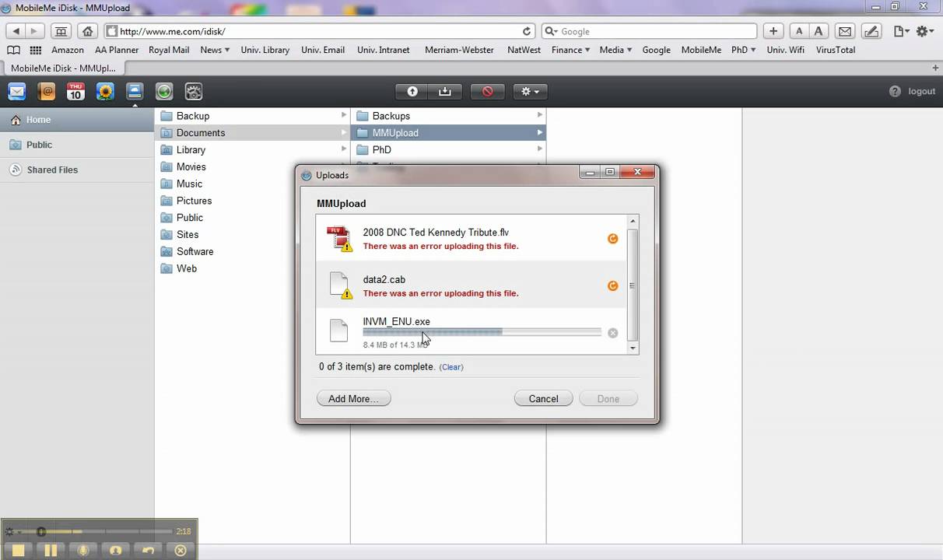Retry upload of data2.cab
943x560 pixels.
(613, 286)
